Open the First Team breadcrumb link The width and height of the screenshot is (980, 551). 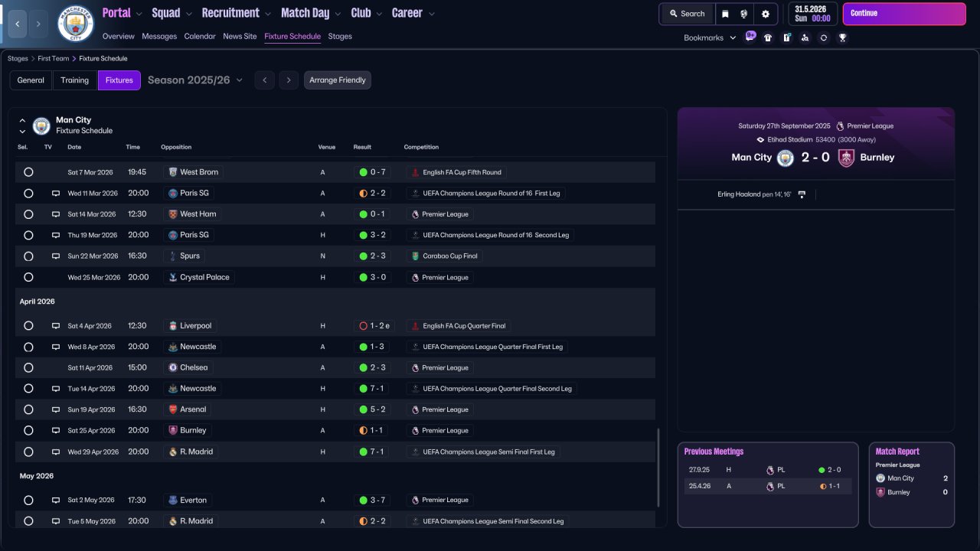pyautogui.click(x=53, y=59)
